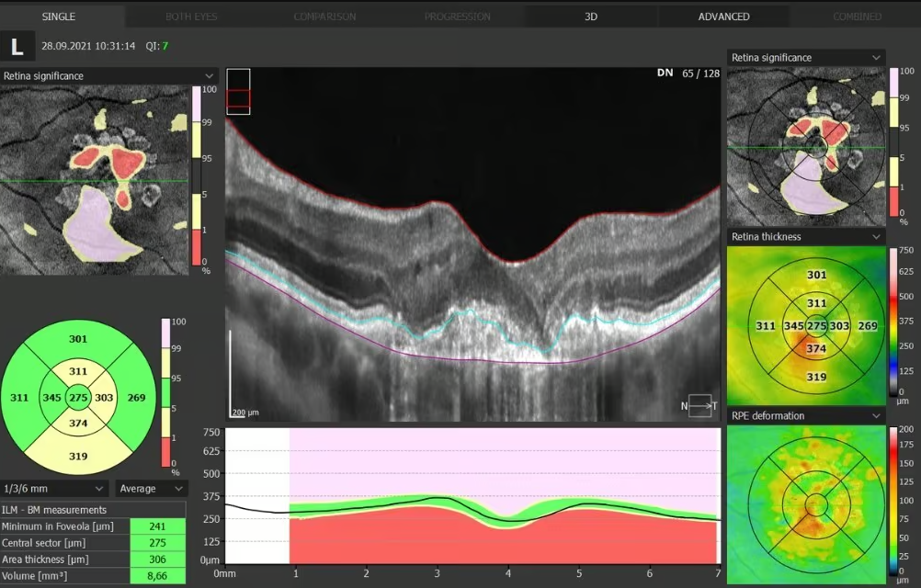Expand the RPE deformation dropdown
Viewport: 921px width, 588px height.
806,415
